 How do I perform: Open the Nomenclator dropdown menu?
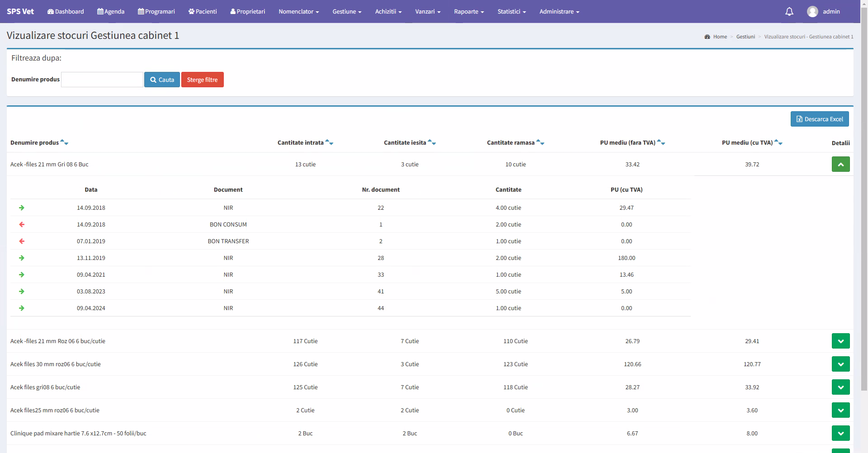(298, 12)
